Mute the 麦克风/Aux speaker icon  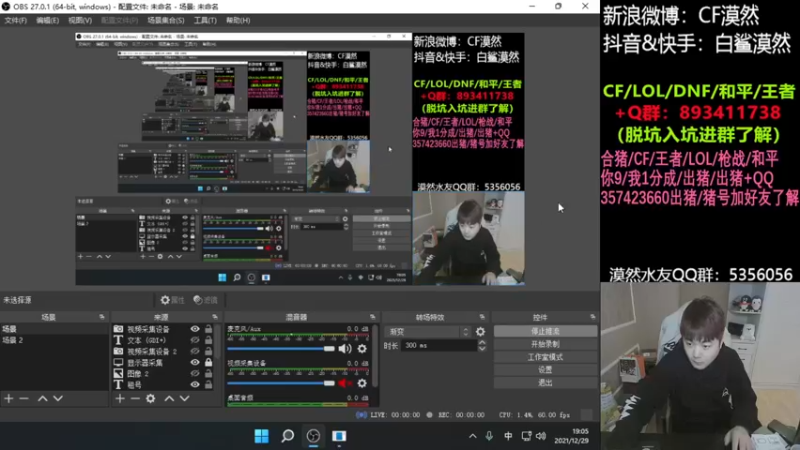pos(345,349)
